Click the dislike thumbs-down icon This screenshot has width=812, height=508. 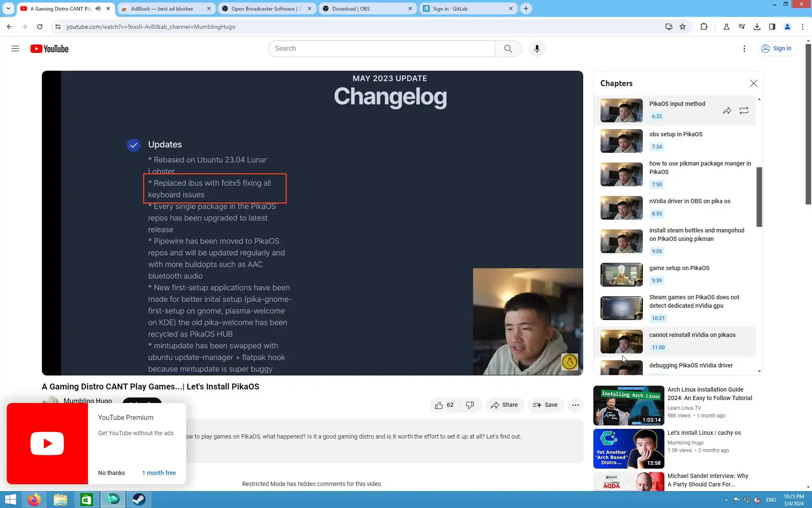point(470,405)
